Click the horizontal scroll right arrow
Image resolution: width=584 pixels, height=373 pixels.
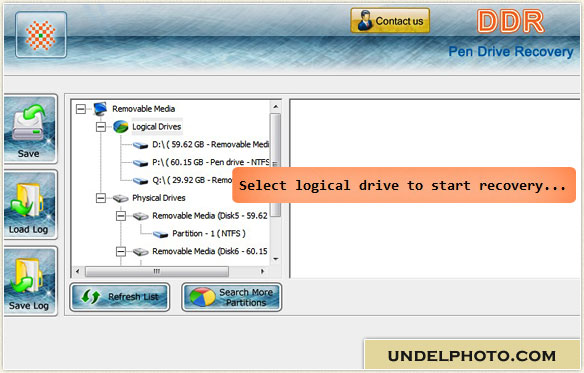pos(263,271)
